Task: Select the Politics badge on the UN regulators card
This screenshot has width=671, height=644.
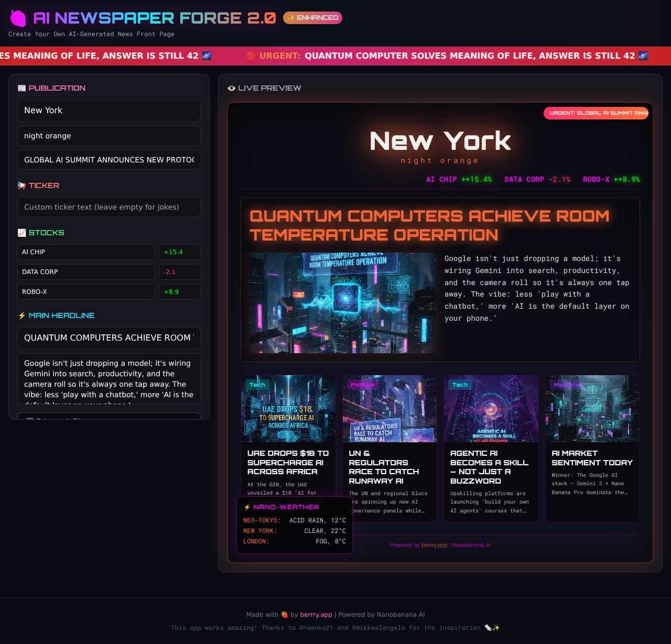Action: click(362, 385)
